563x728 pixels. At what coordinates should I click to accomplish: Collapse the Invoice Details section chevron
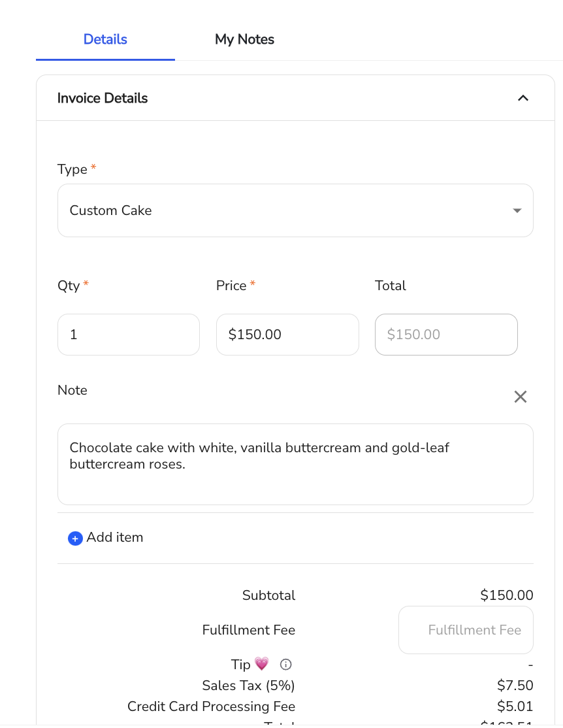523,98
